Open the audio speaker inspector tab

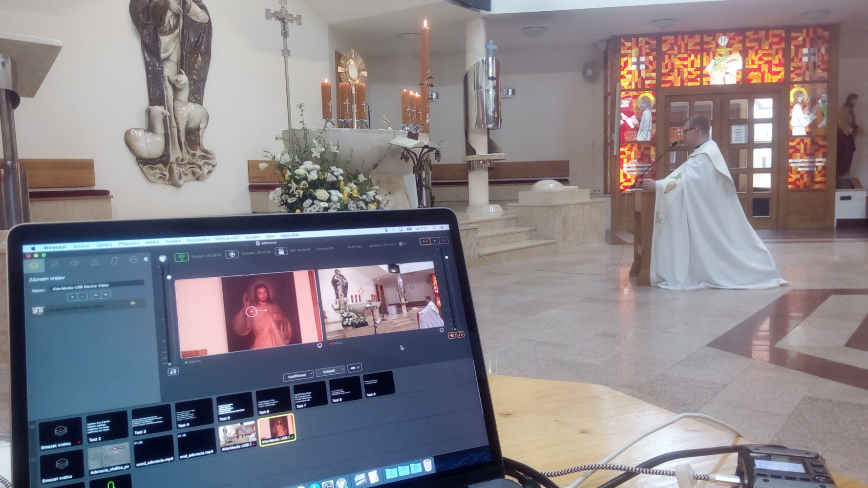pyautogui.click(x=75, y=263)
